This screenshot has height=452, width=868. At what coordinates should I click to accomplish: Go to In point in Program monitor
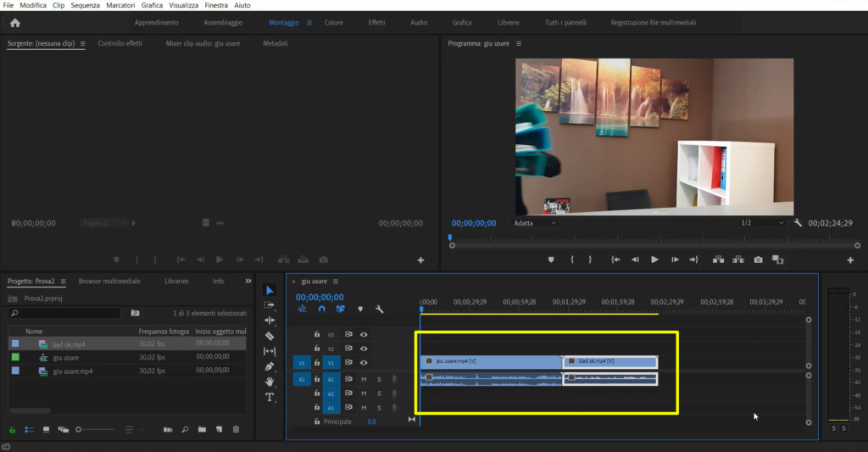[x=615, y=259]
